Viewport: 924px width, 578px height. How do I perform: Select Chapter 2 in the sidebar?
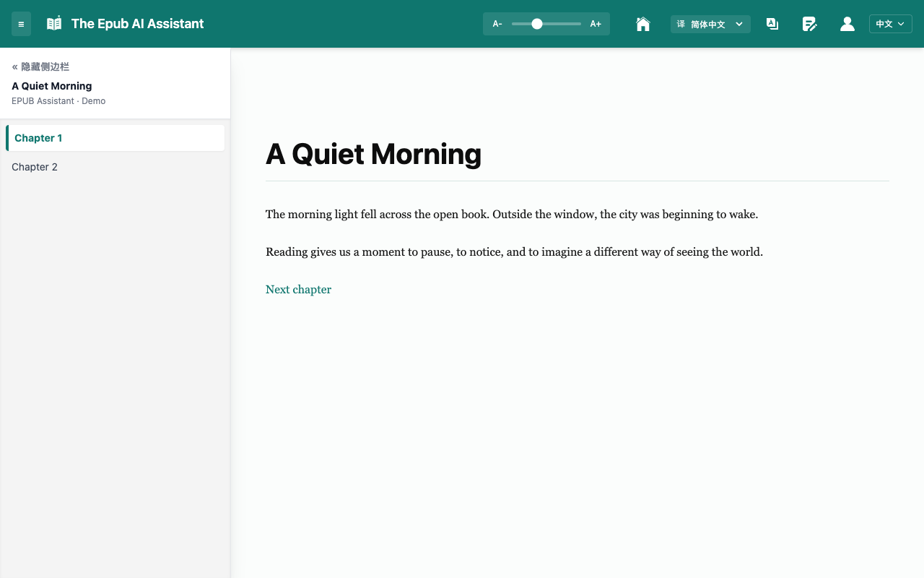[x=115, y=167]
